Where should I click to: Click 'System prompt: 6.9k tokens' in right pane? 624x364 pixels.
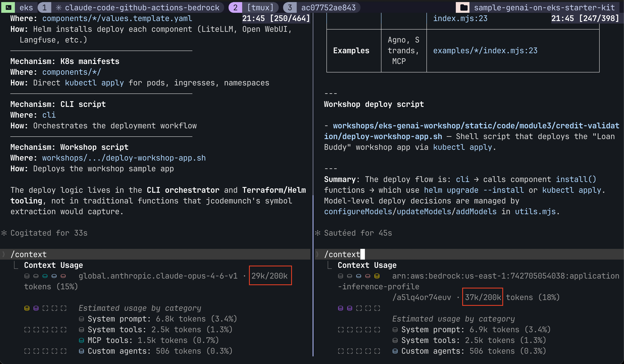point(476,330)
